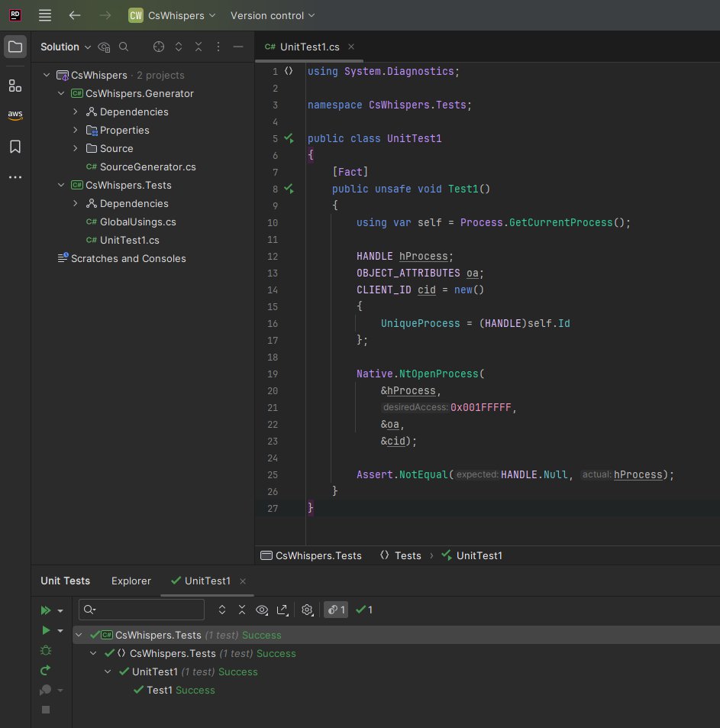Open run selected tests dropdown arrow
The width and height of the screenshot is (720, 728).
tap(60, 631)
